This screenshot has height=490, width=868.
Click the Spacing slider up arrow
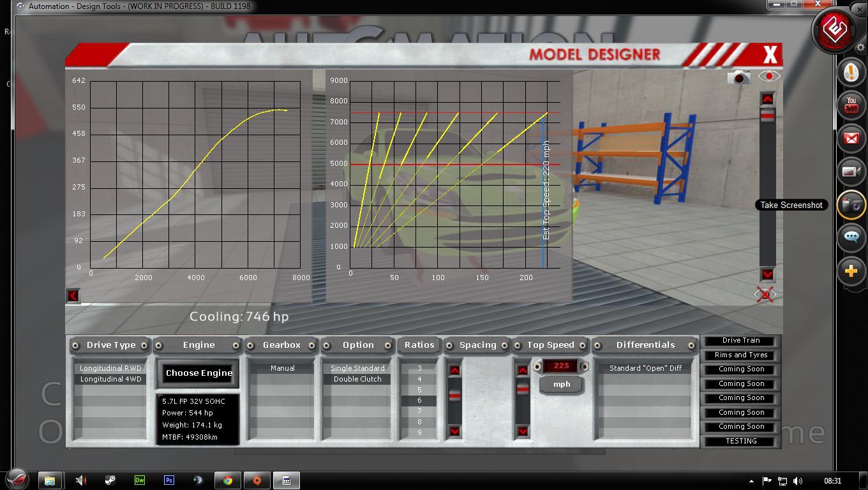click(454, 371)
